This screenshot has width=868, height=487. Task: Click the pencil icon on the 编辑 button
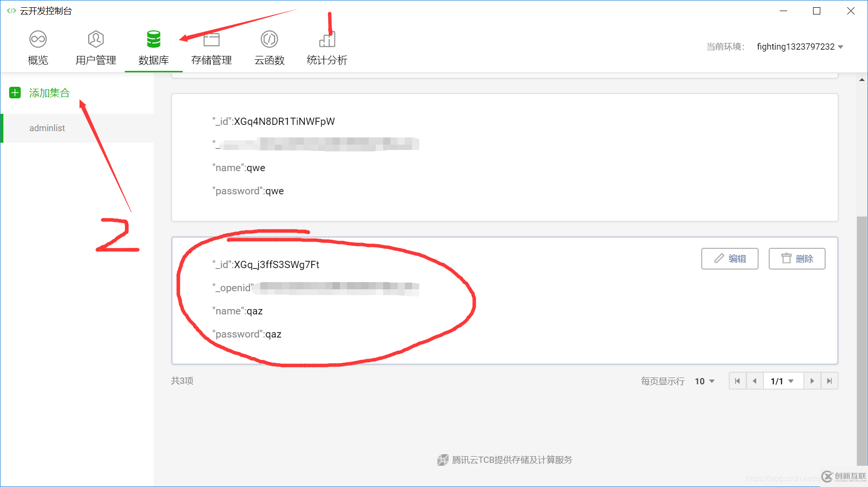pos(719,258)
